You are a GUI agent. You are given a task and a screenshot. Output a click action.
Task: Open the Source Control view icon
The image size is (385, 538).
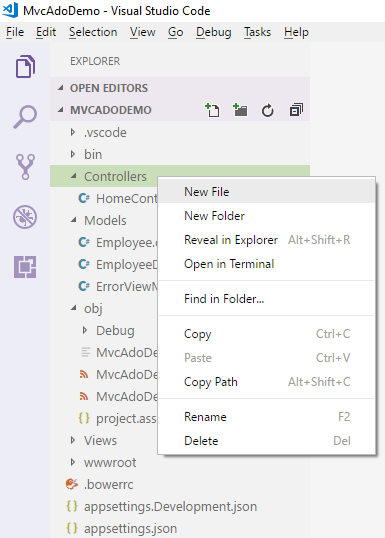25,167
